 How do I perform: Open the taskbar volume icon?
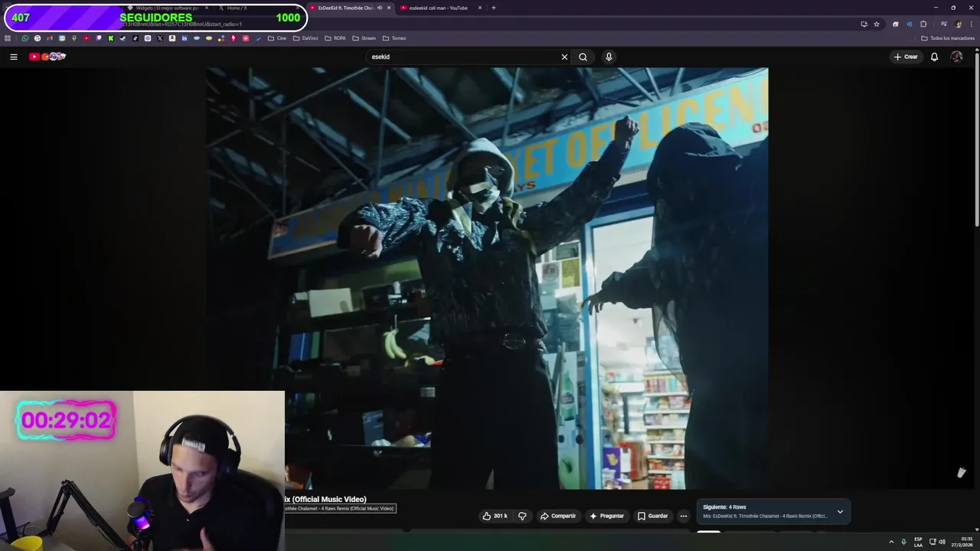[x=942, y=542]
